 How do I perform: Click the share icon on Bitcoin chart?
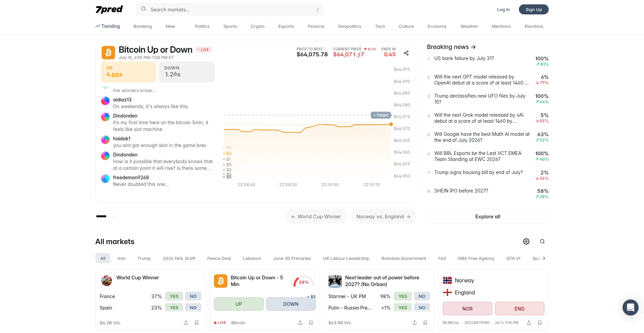pos(406,53)
